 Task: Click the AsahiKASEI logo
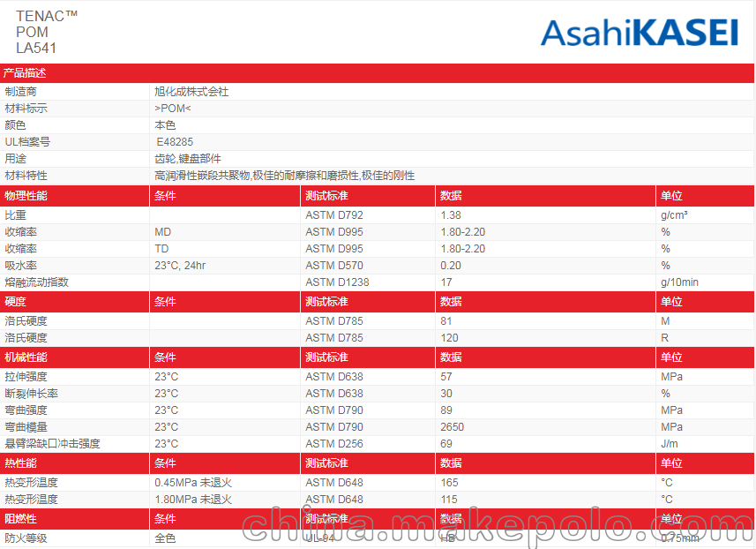click(x=640, y=33)
